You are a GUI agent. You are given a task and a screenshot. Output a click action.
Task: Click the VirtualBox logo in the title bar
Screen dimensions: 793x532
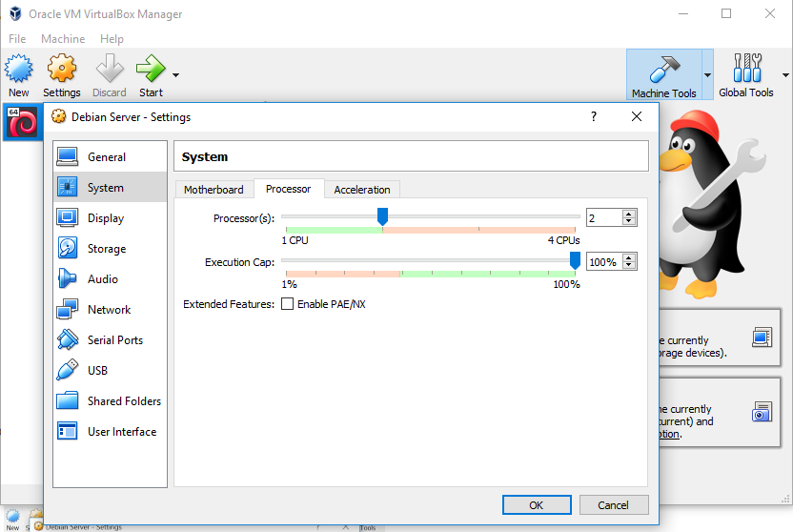15,13
